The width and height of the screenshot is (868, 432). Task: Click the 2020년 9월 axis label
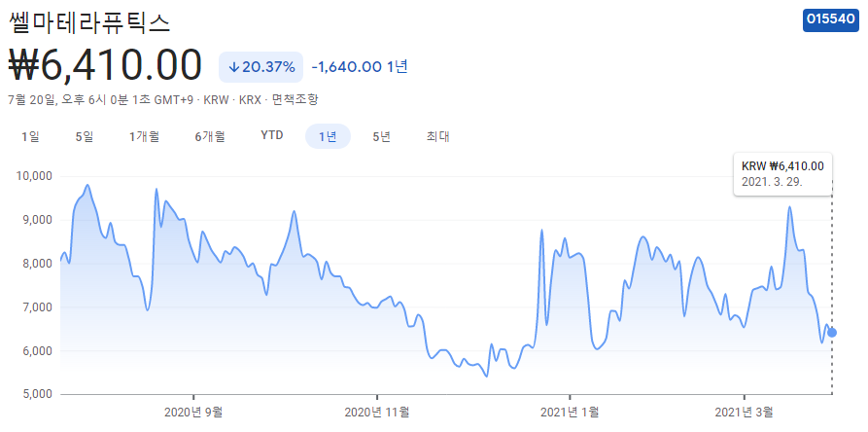coord(193,413)
